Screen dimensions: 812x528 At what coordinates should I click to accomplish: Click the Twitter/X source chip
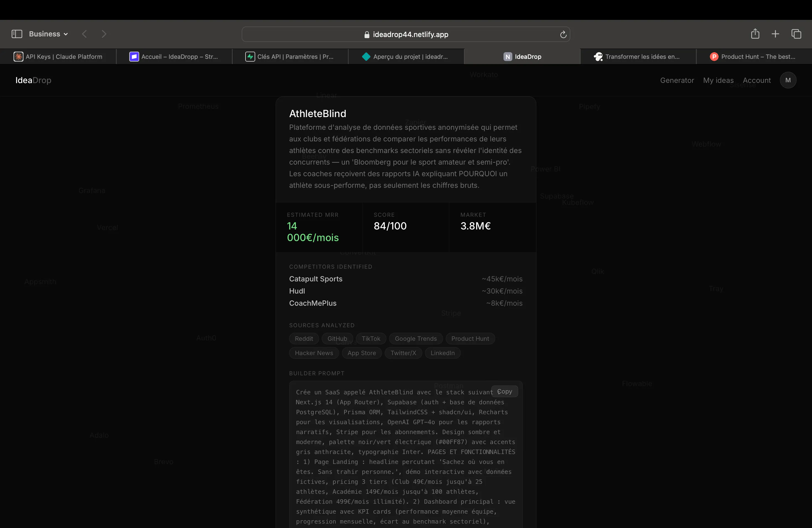(403, 353)
